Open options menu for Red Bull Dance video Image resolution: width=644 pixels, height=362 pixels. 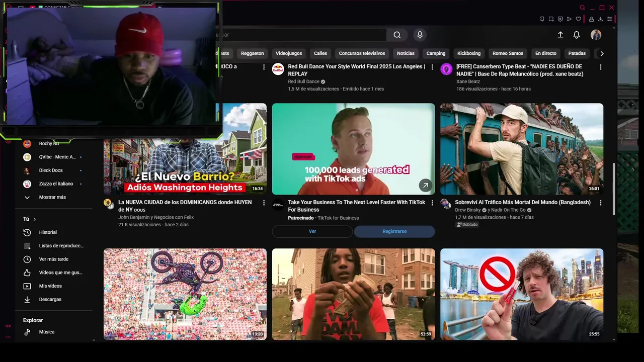coord(432,67)
